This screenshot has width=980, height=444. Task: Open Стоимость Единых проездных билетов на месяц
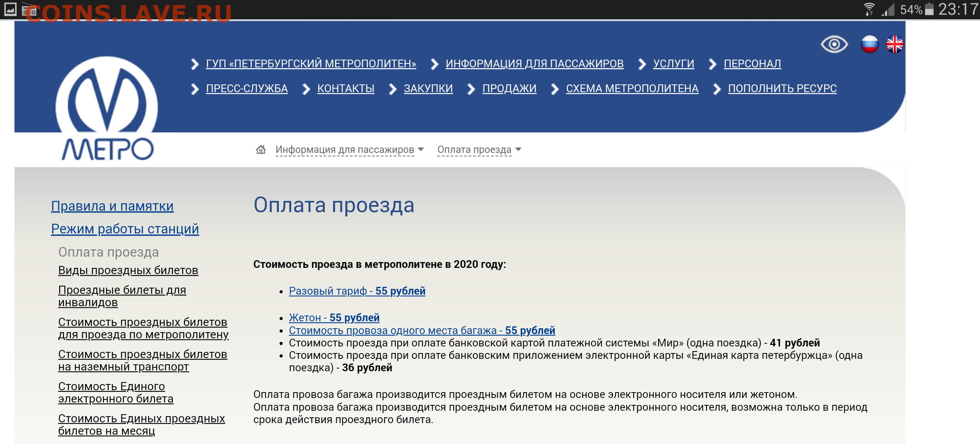(x=141, y=425)
